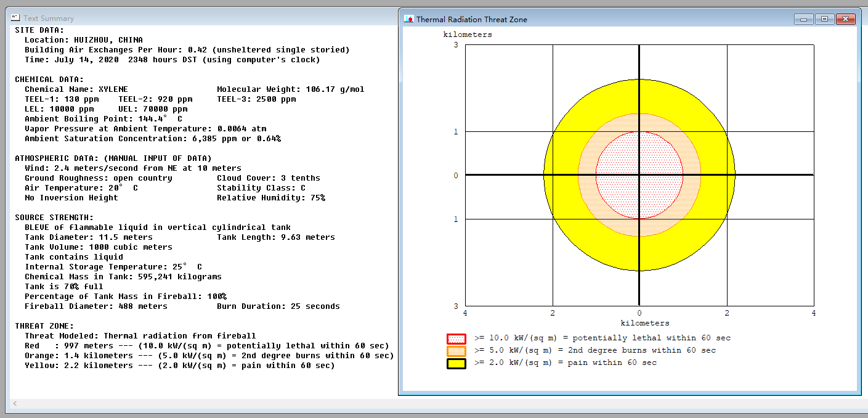Image resolution: width=868 pixels, height=418 pixels.
Task: Click the 'Time: July 14, 2020 2348 hours' line
Action: tap(172, 59)
